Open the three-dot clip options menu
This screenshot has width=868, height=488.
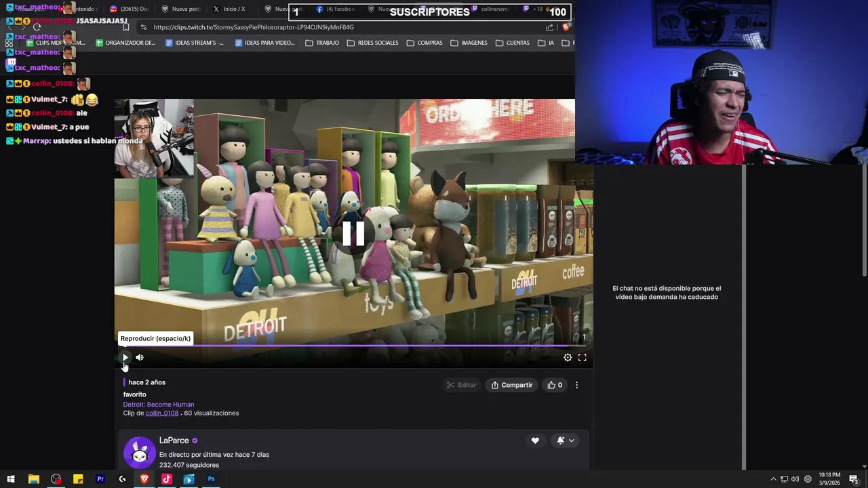coord(576,385)
